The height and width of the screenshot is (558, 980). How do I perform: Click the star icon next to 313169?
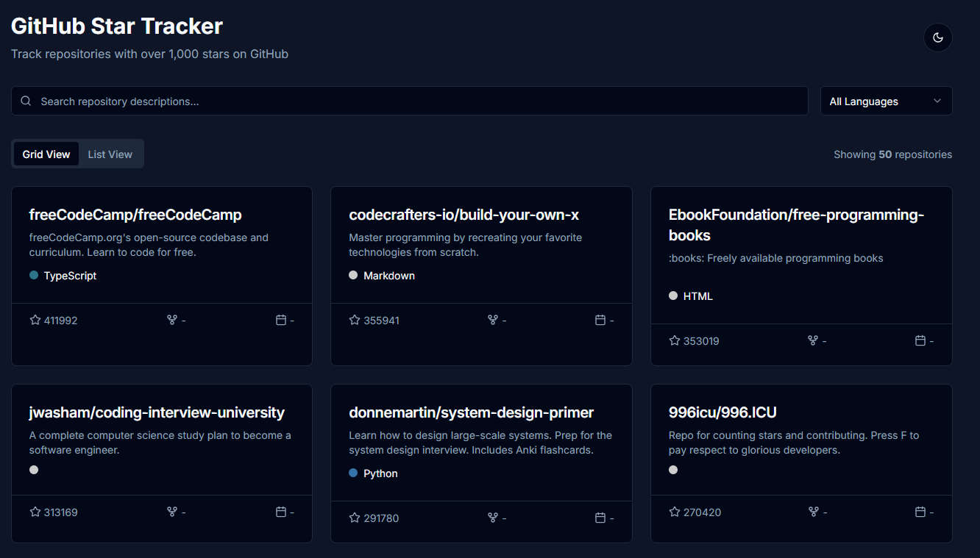click(x=35, y=512)
